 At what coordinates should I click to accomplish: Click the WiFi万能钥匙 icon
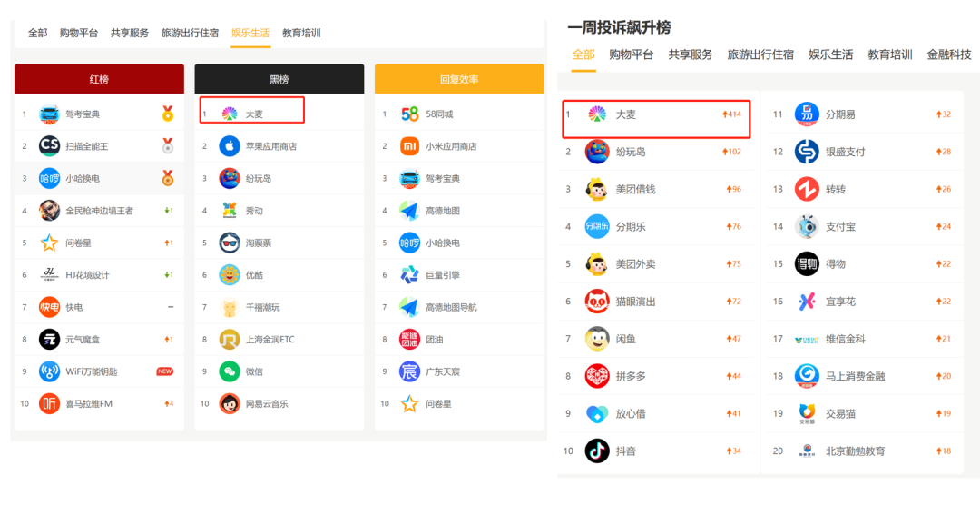pyautogui.click(x=49, y=371)
